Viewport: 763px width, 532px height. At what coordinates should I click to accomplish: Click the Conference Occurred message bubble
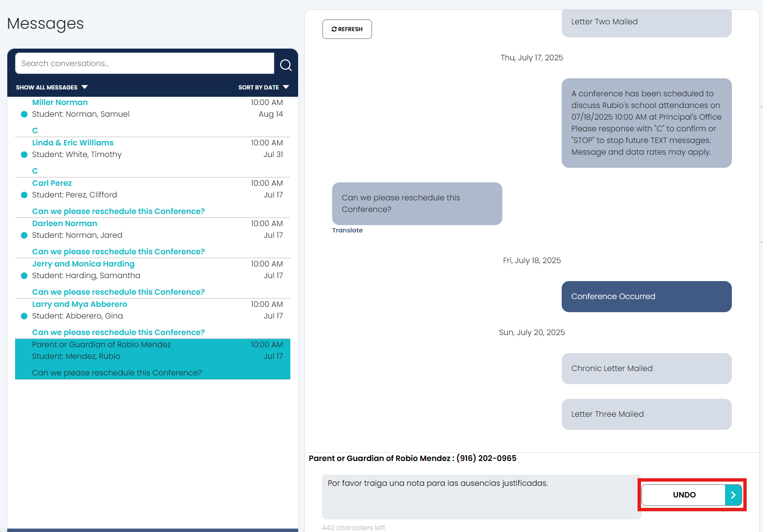pyautogui.click(x=646, y=297)
